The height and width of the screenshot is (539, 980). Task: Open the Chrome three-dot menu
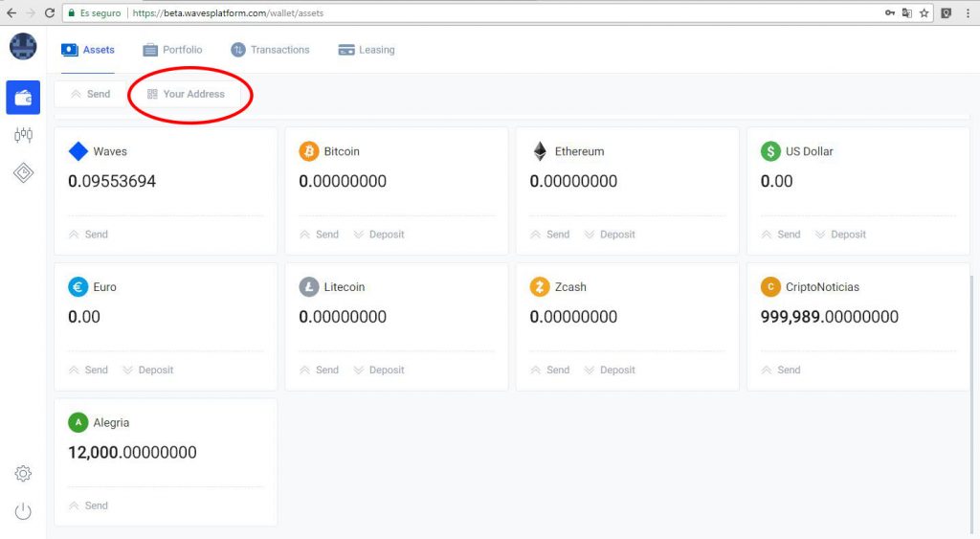tap(968, 12)
